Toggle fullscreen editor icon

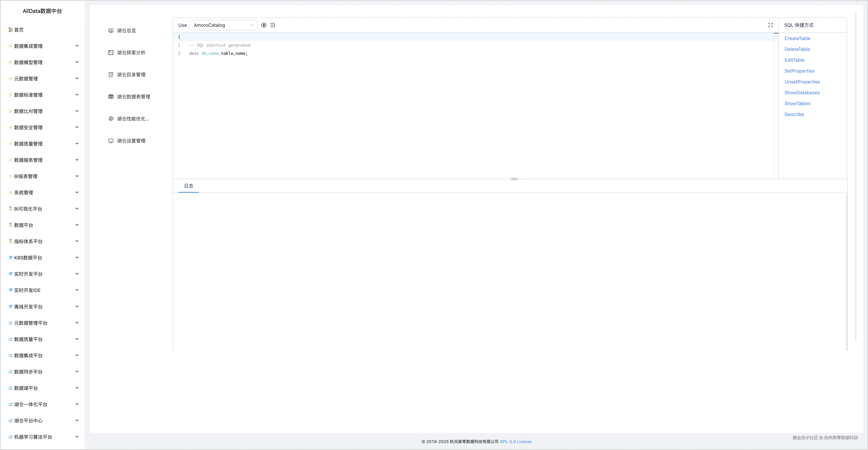pyautogui.click(x=770, y=25)
